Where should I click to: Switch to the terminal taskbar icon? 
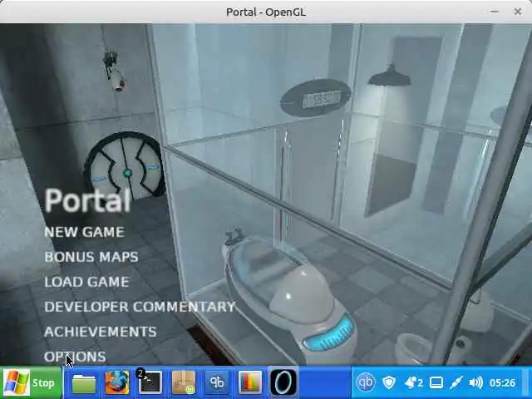point(150,382)
